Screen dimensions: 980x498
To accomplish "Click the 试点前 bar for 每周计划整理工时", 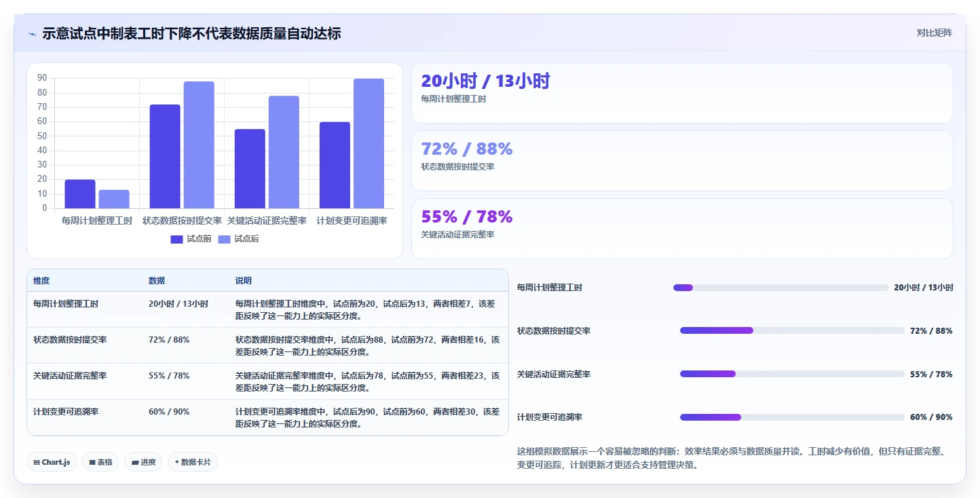I will (x=80, y=194).
